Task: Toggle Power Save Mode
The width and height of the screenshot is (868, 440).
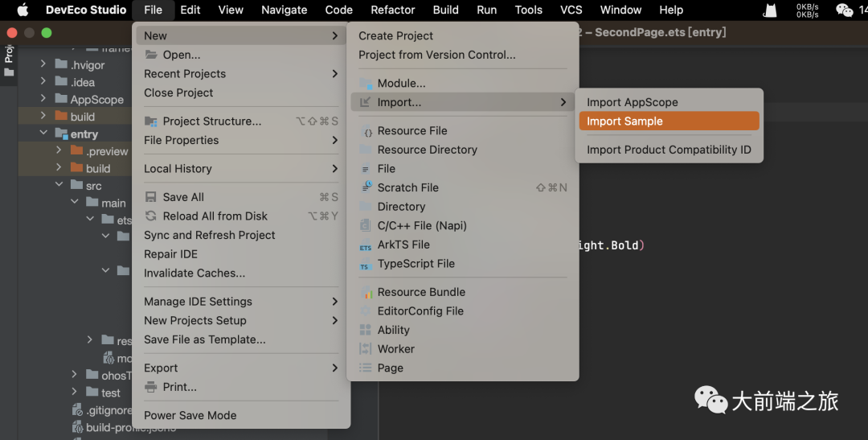Action: [190, 416]
